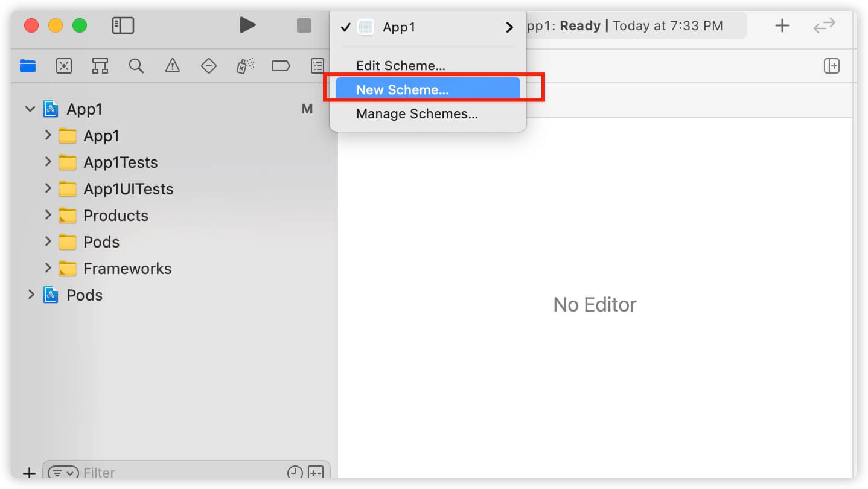Image resolution: width=868 pixels, height=489 pixels.
Task: Open the filter options icon in the Filter field
Action: tap(63, 473)
